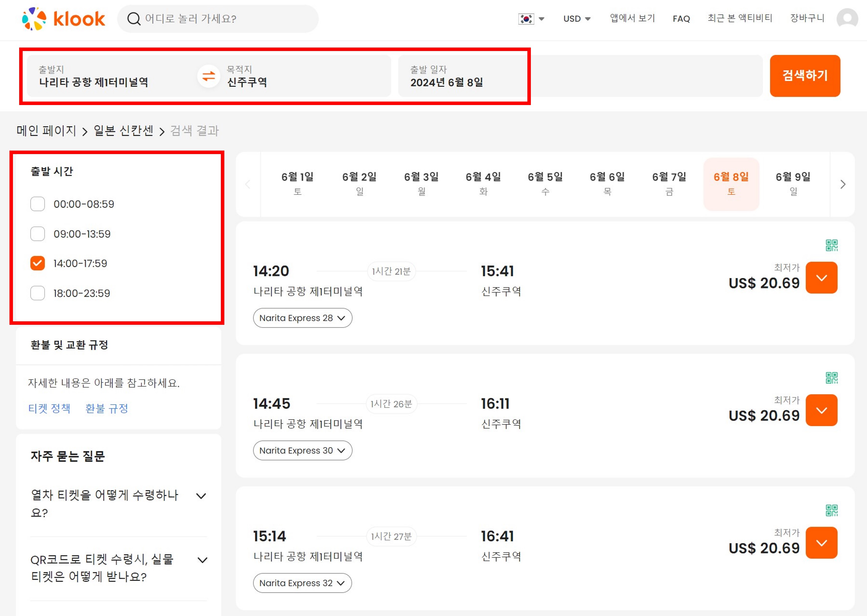
Task: Open the USD currency dropdown
Action: (x=576, y=19)
